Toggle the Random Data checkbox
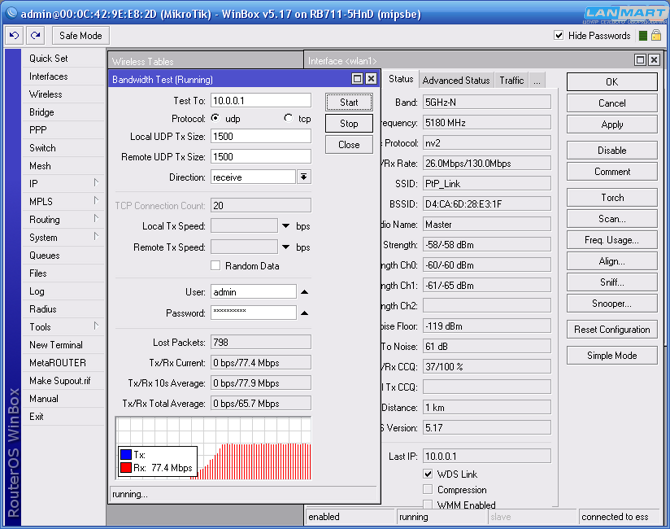Image resolution: width=670 pixels, height=529 pixels. (x=215, y=265)
